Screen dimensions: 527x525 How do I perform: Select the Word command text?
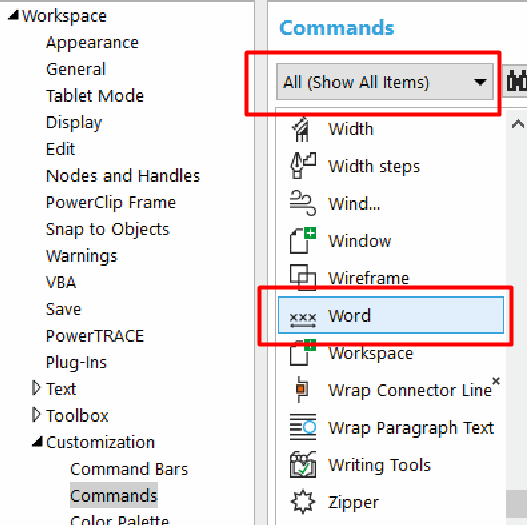pos(350,316)
